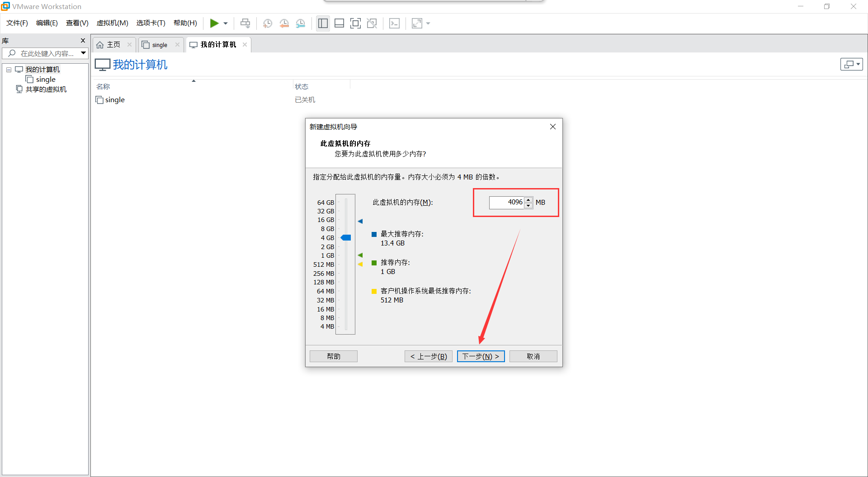Click the 下一步(N) button to continue

481,356
